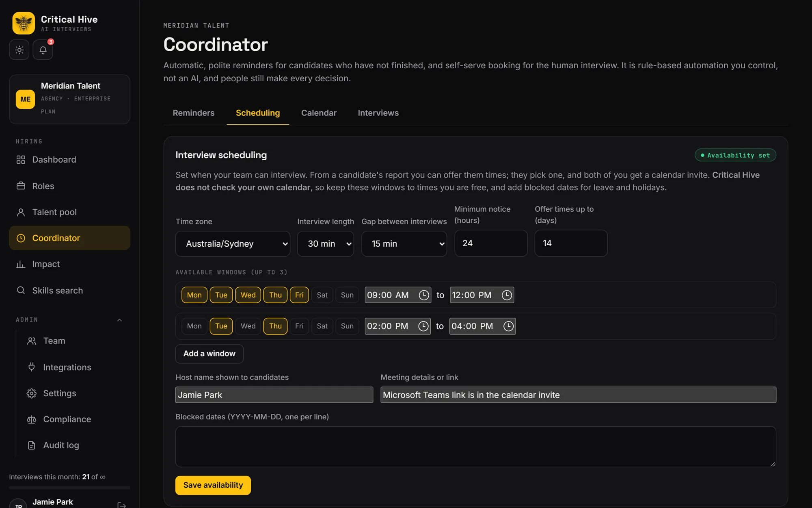This screenshot has width=812, height=508.
Task: Open time picker clock for 04:00 PM
Action: (508, 326)
